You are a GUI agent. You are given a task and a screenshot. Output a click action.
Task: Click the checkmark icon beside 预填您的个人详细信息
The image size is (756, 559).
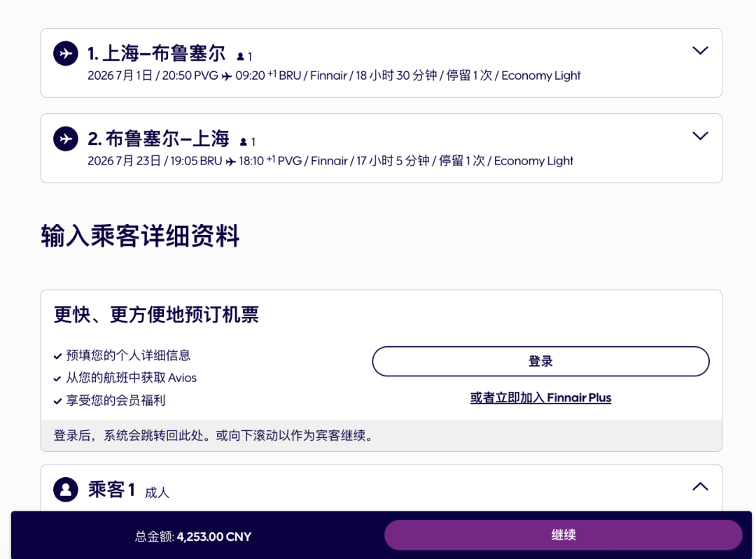[x=57, y=355]
